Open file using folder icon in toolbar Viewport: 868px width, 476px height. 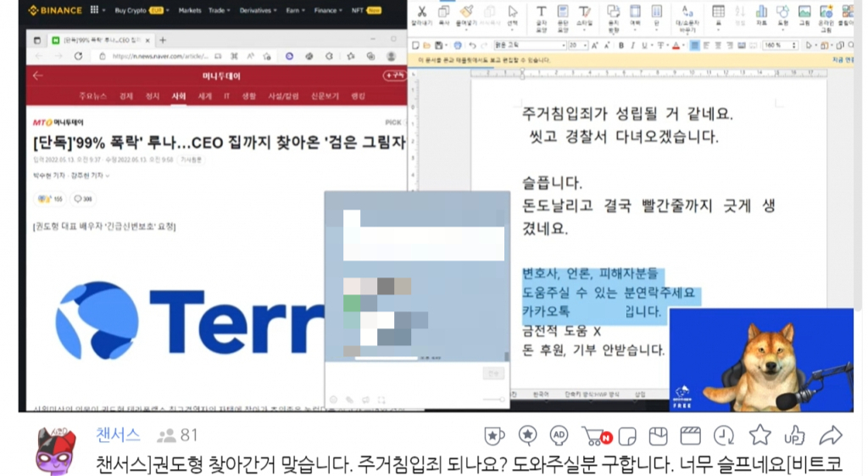click(x=427, y=46)
